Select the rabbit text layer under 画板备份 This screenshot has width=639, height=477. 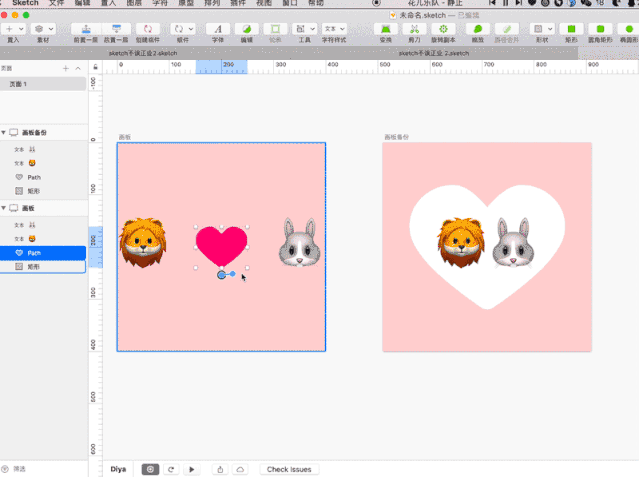tap(43, 150)
